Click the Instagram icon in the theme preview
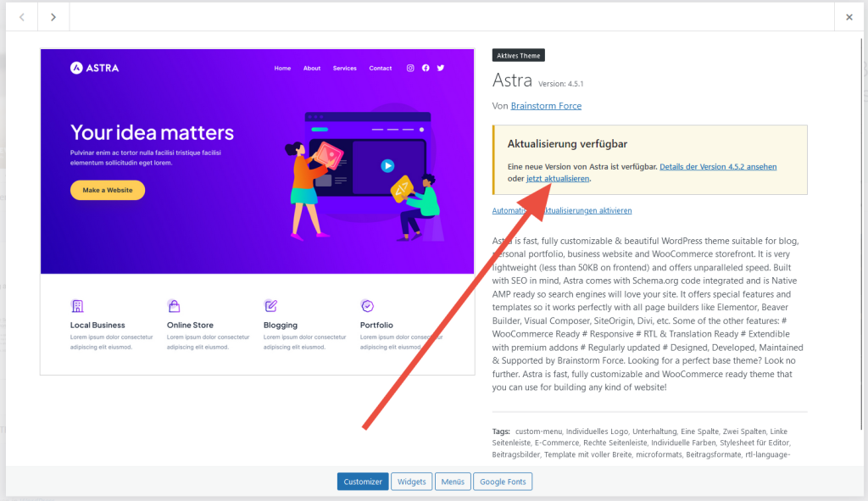This screenshot has height=501, width=868. click(x=410, y=68)
